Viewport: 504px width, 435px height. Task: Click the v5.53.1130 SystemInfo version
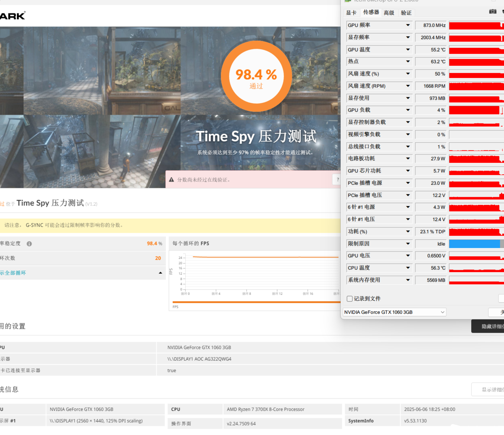[x=415, y=421]
